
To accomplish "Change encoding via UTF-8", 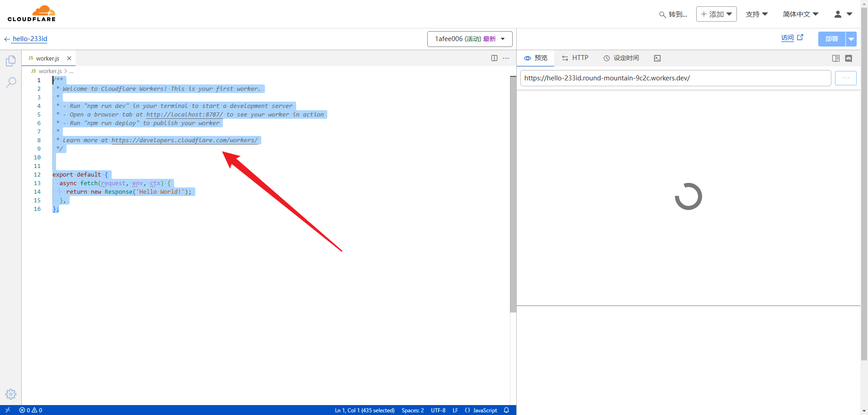I will click(438, 410).
